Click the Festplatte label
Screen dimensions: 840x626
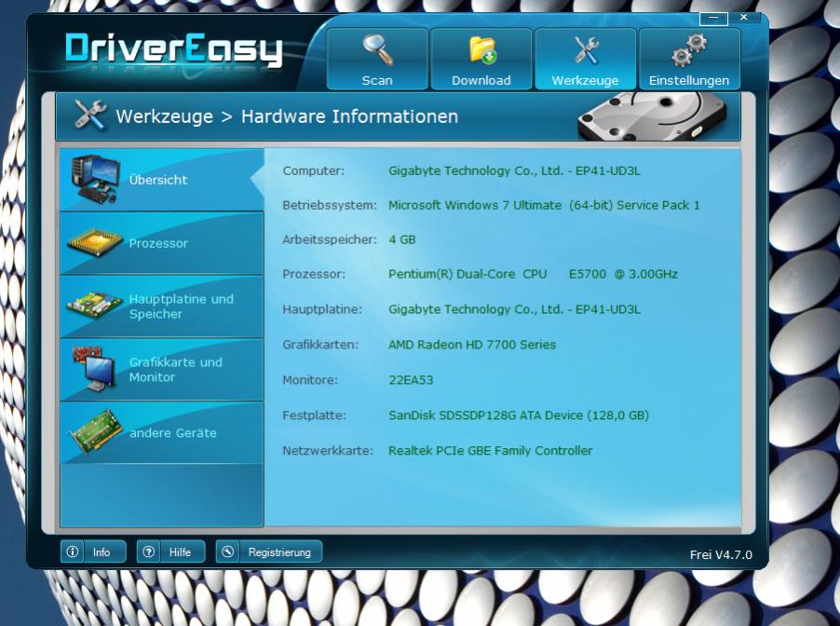point(315,415)
